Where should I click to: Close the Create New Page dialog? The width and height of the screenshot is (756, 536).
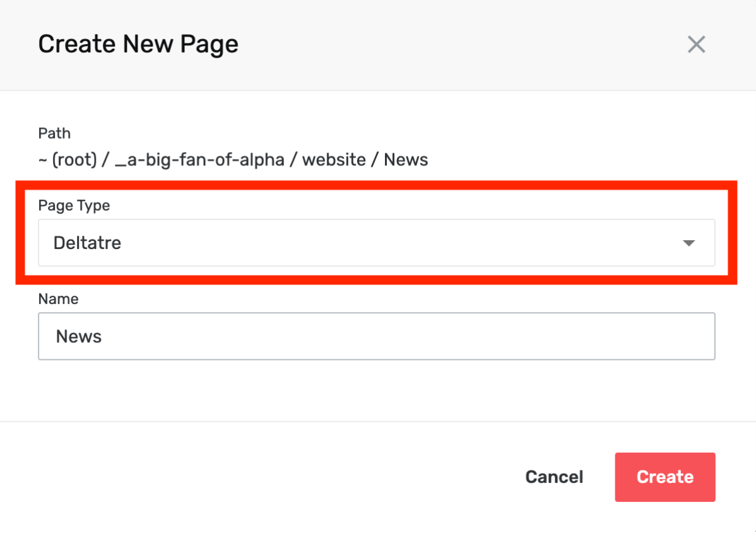pos(696,45)
